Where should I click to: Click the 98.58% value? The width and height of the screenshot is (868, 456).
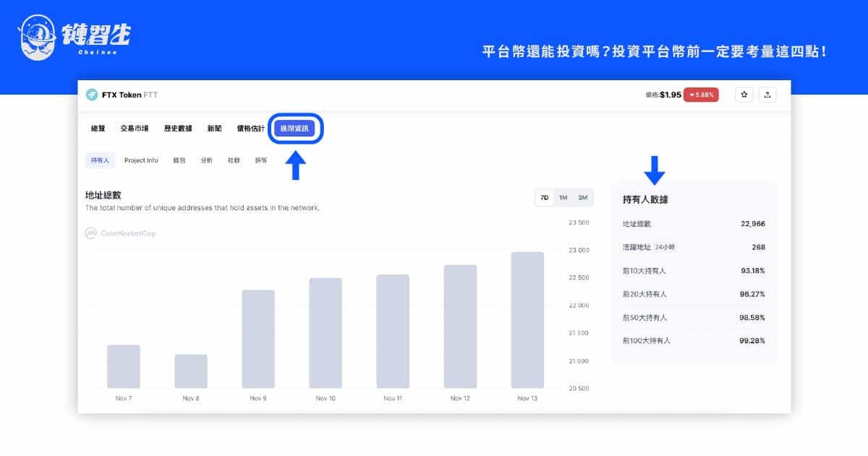[x=753, y=317]
